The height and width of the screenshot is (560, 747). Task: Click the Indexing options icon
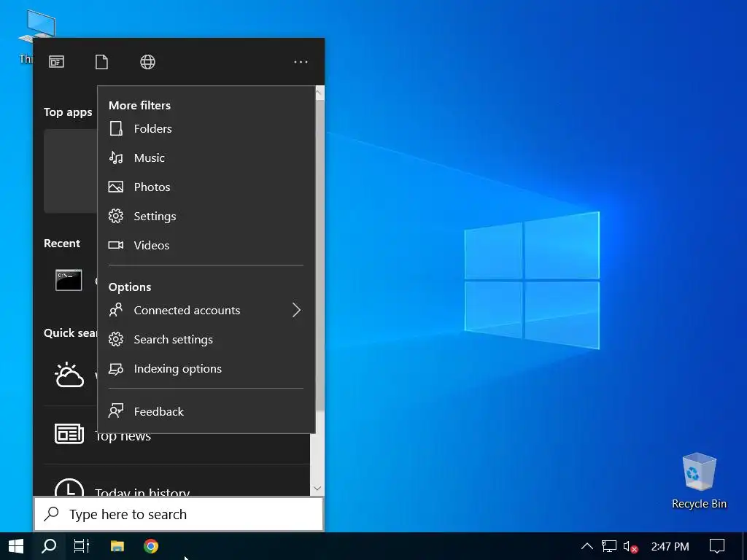116,369
